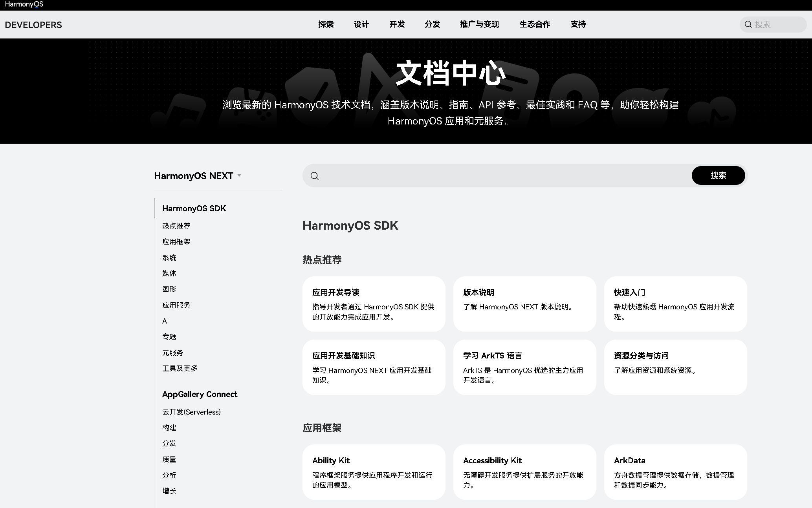Image resolution: width=812 pixels, height=508 pixels.
Task: Open the 分发 navigation menu
Action: tap(432, 24)
